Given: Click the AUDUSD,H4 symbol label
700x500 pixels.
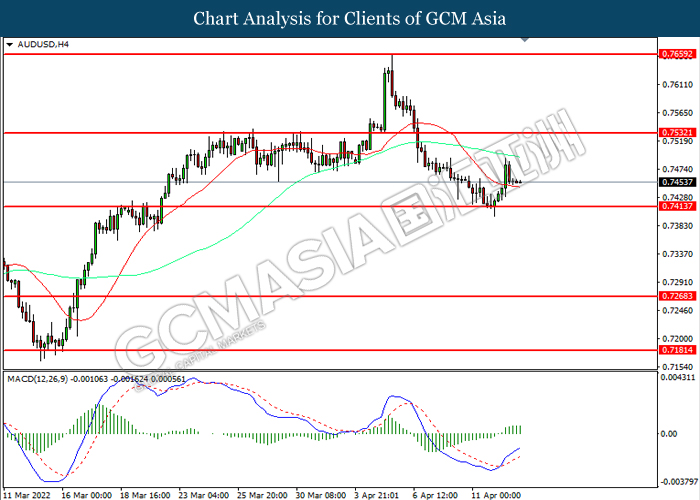Looking at the screenshot, I should tap(43, 45).
